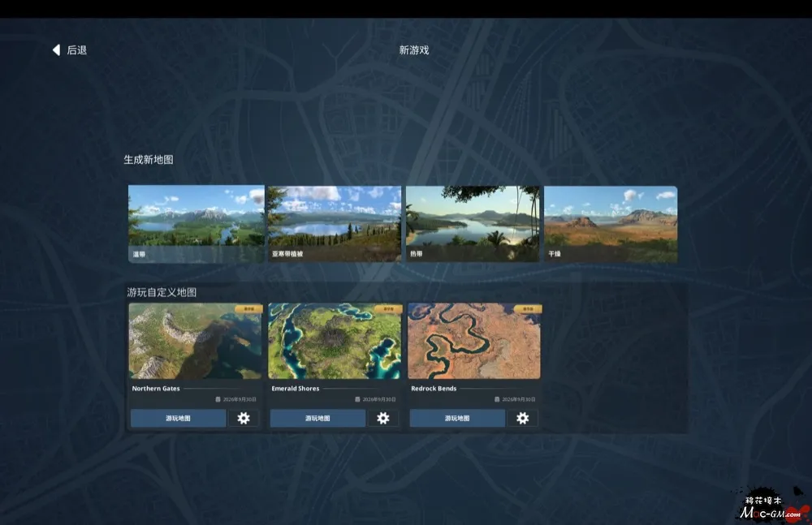Click the calendar icon on Northern Gates card
Viewport: 812px width, 525px height.
(x=218, y=399)
